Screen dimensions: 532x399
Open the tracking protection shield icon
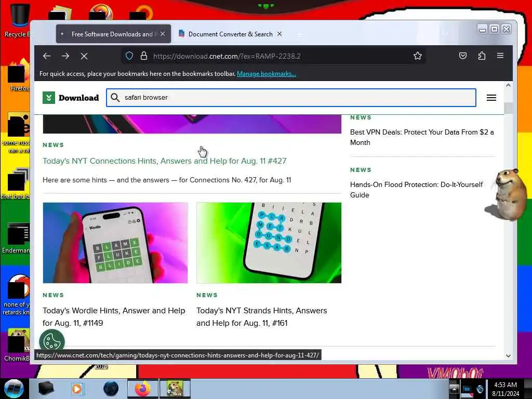(x=129, y=56)
